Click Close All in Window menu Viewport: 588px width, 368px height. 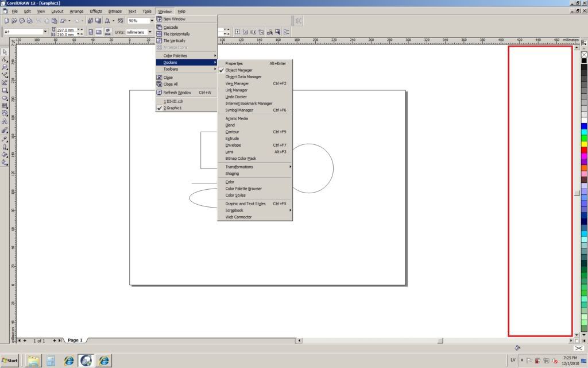tap(171, 84)
